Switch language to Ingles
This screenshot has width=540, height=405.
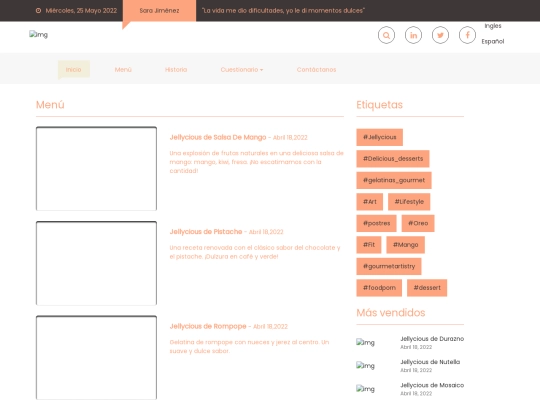[x=493, y=26]
